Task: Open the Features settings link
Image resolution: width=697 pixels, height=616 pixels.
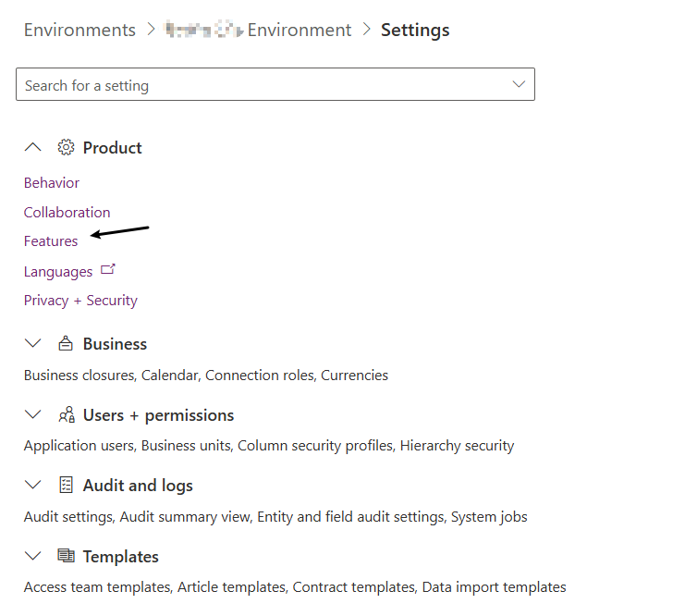Action: pos(51,241)
